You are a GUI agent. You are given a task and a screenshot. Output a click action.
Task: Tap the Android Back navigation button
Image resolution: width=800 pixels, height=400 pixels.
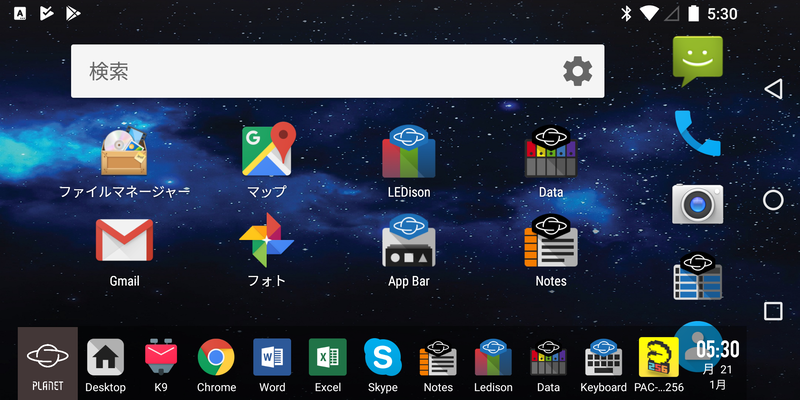(773, 89)
